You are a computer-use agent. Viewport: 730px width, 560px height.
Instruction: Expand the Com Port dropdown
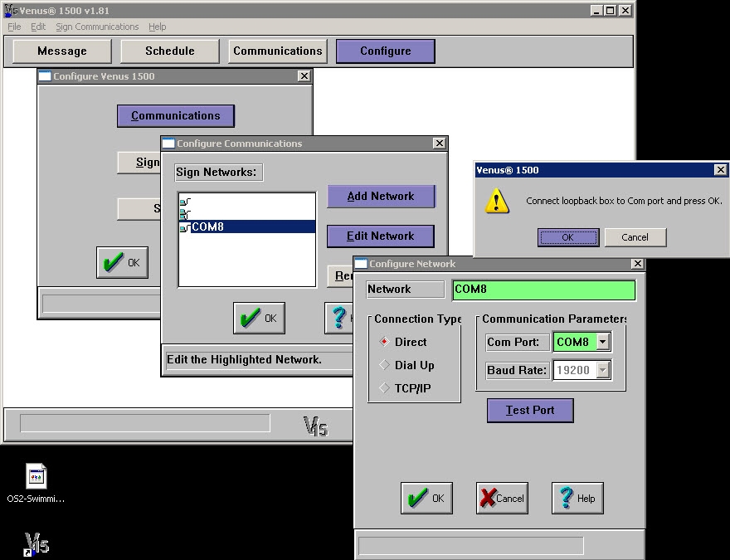603,342
